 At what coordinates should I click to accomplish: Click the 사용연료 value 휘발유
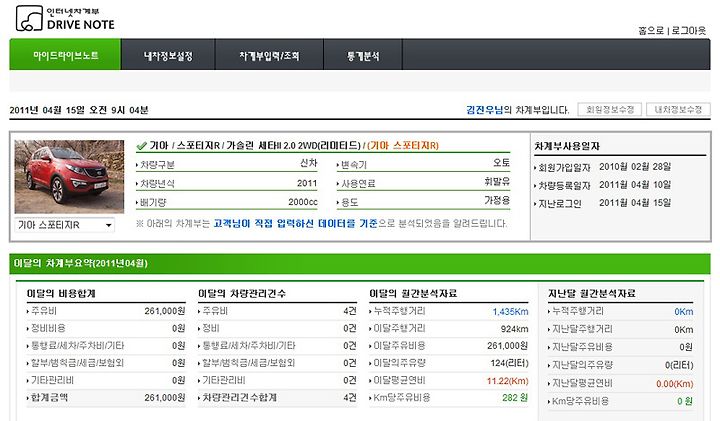(497, 182)
